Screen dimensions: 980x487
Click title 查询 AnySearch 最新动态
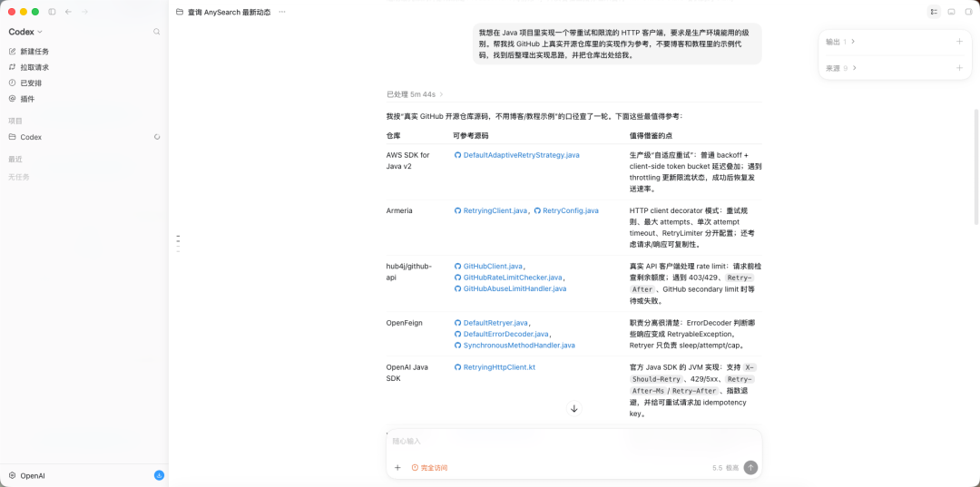[229, 12]
